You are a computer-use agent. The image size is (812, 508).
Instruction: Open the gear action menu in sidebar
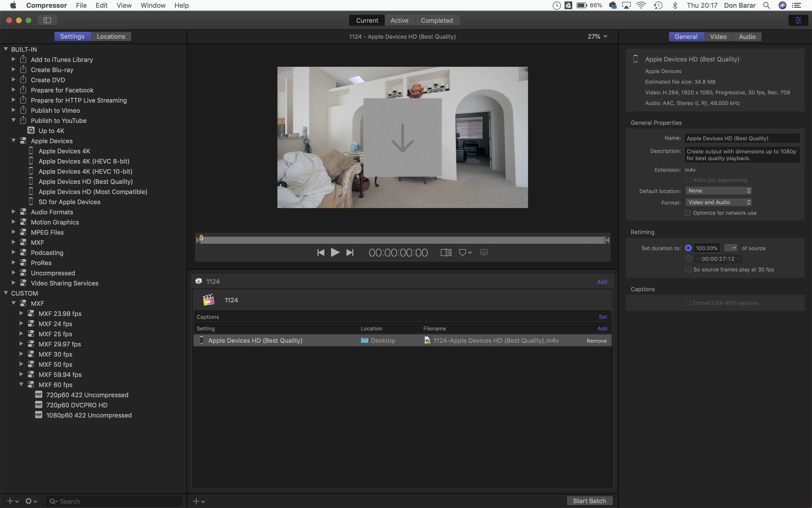click(31, 501)
